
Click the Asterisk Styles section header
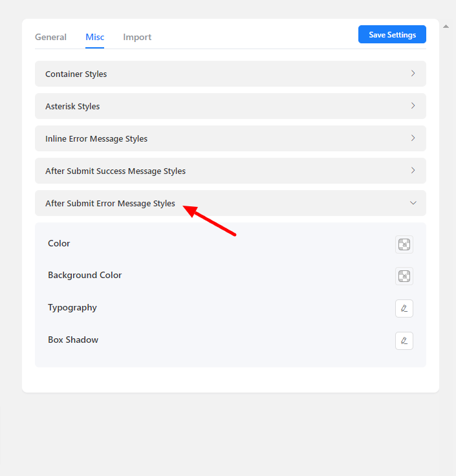(x=72, y=106)
